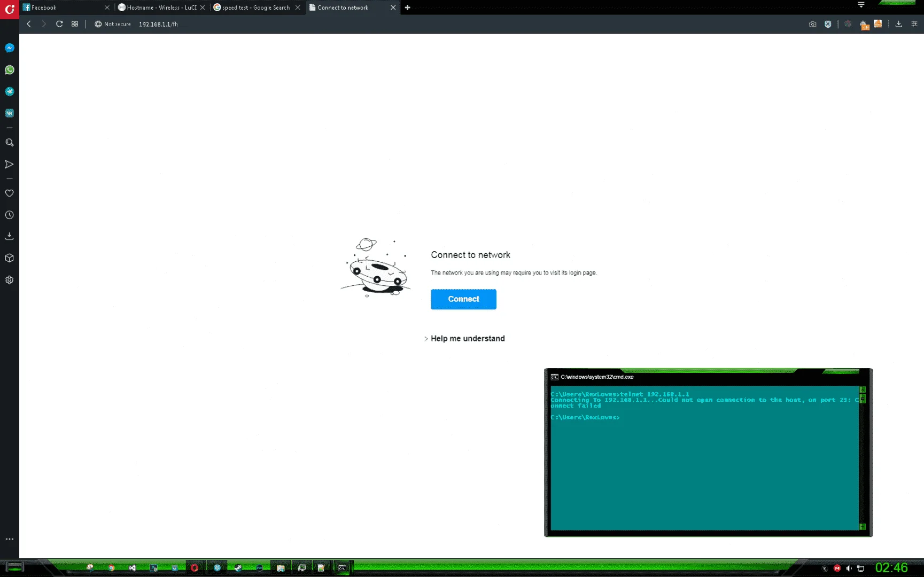Open the downloads icon in address bar
Viewport: 924px width, 577px height.
pos(899,24)
